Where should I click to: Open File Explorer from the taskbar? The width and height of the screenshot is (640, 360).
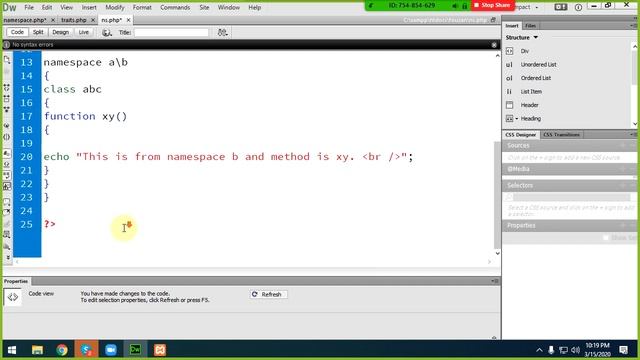(x=37, y=350)
